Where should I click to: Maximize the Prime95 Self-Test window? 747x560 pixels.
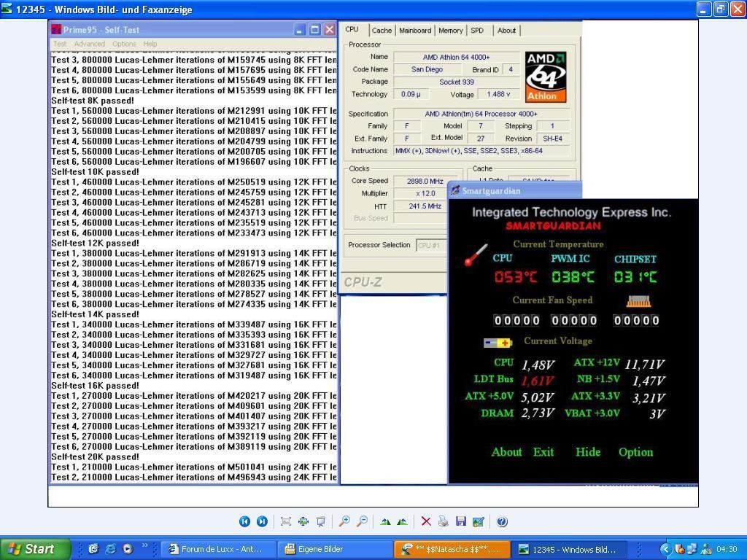(314, 30)
